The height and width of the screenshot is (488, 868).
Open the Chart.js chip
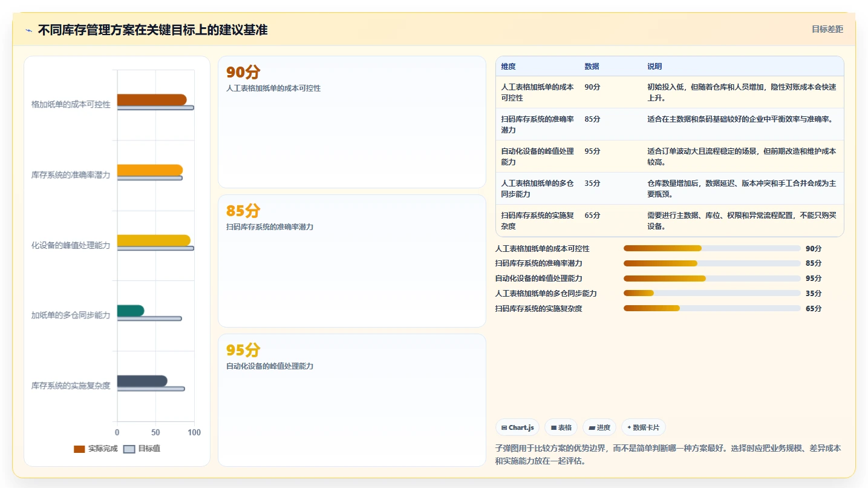click(517, 427)
